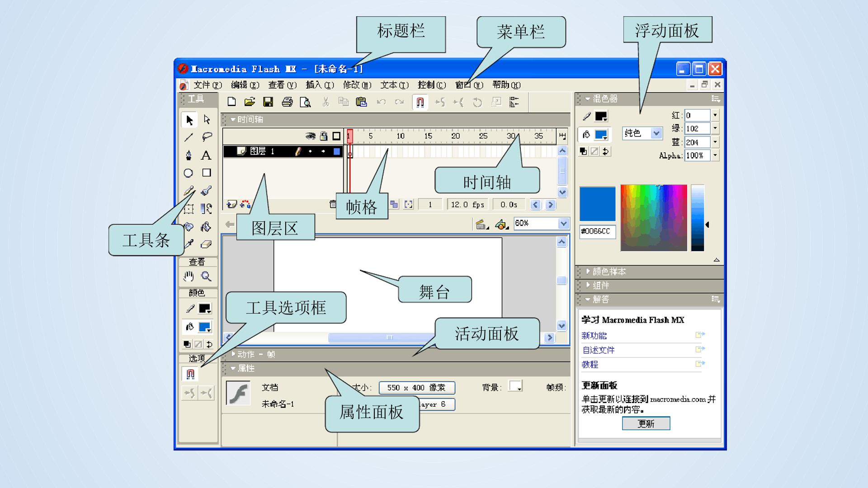The image size is (868, 488).
Task: Toggle the eye visibility column header
Action: (310, 136)
